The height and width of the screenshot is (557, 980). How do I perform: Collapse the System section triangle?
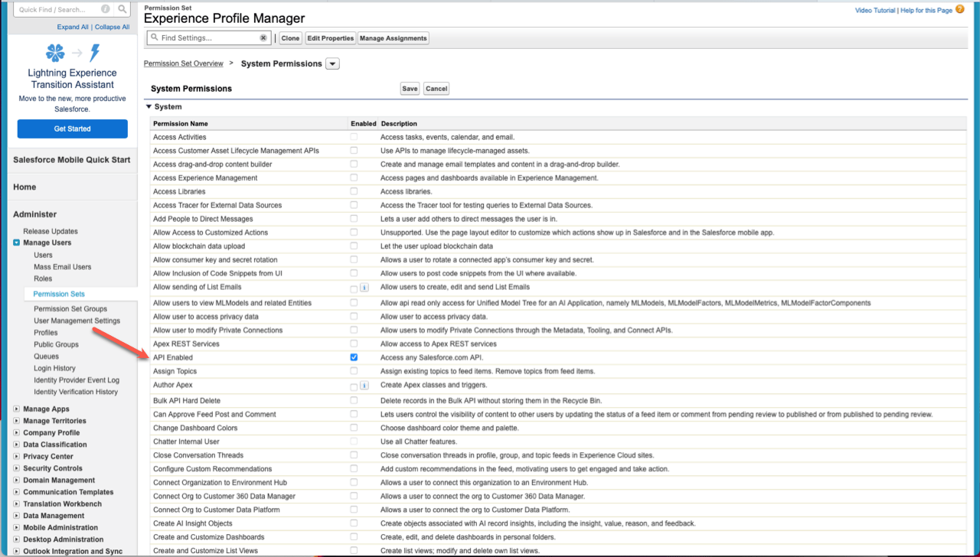149,107
